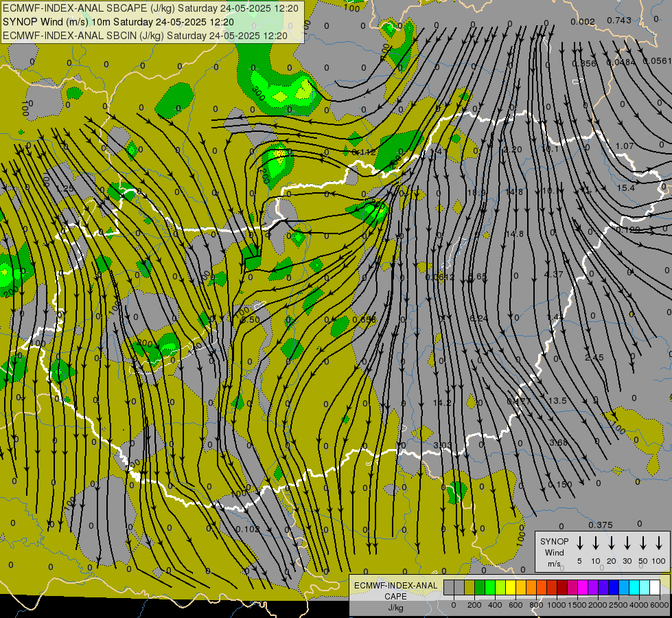Click the SYNOP Wind 10m title line
Screen dimensions: 672x618
[x=118, y=22]
